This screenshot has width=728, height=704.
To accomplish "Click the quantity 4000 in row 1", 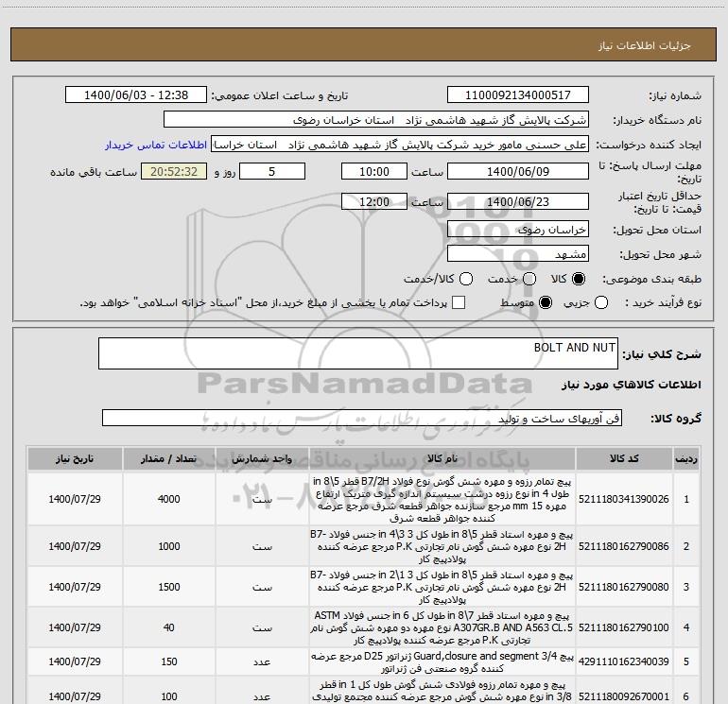I will click(168, 499).
